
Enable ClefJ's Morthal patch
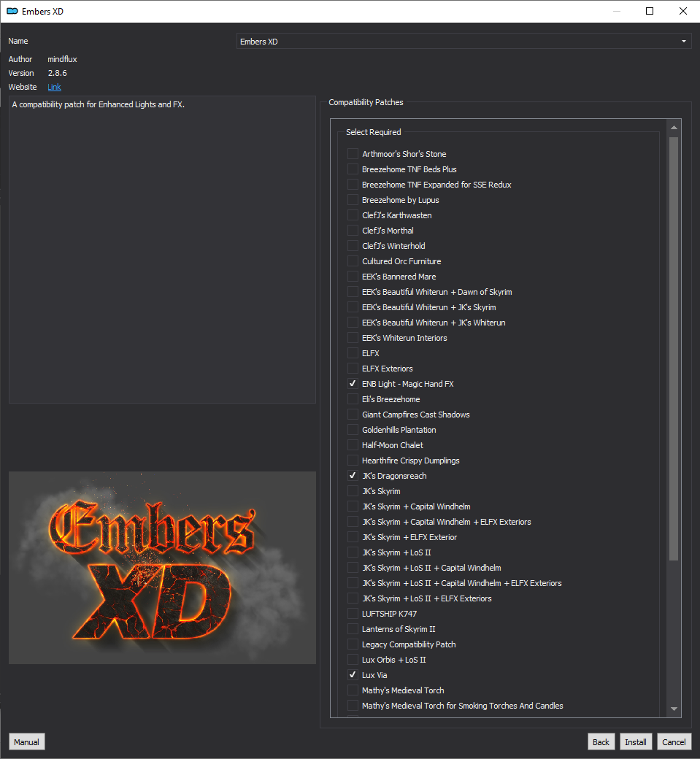pos(353,231)
